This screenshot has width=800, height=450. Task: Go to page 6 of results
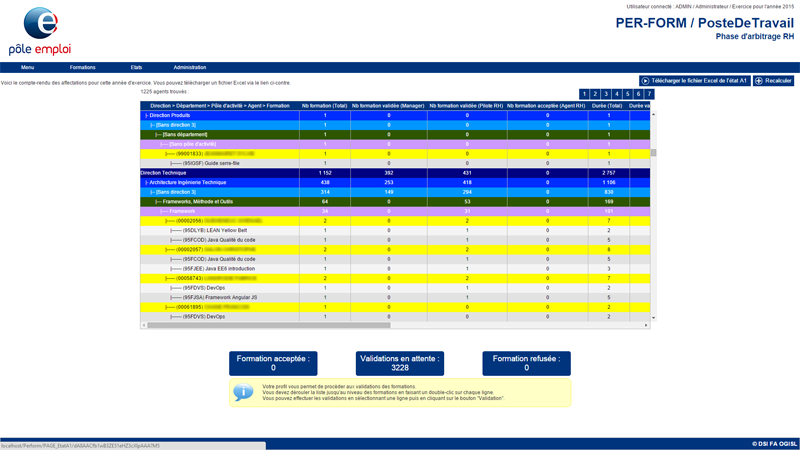(638, 94)
